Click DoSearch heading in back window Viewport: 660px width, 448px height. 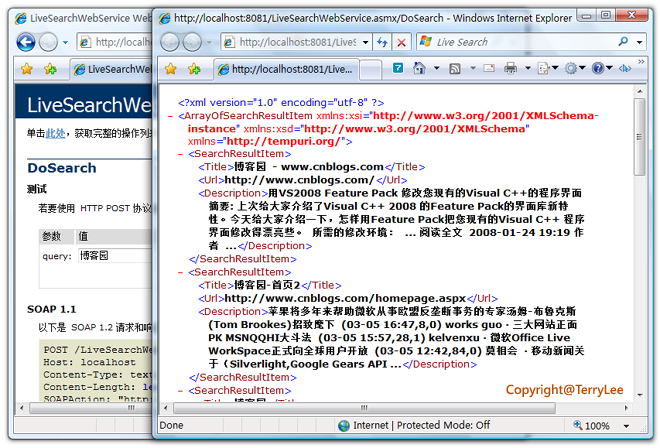click(x=62, y=168)
